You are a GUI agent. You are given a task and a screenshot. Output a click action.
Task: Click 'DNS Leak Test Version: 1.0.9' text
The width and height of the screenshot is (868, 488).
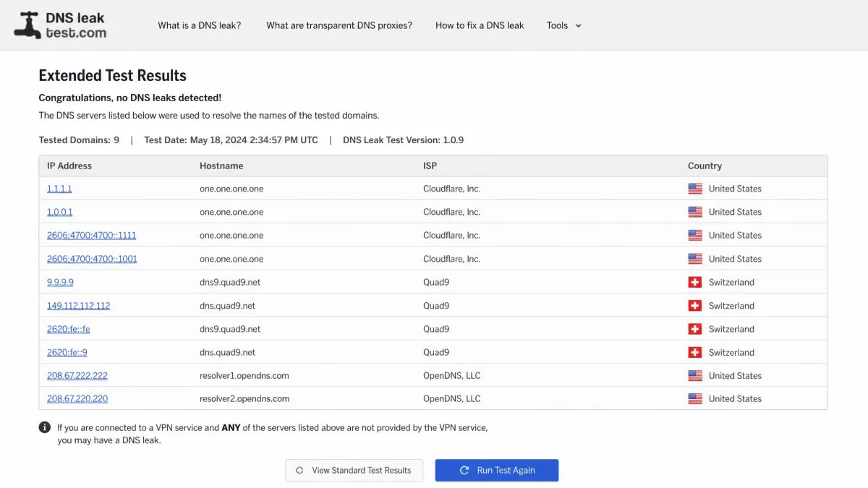(x=403, y=140)
